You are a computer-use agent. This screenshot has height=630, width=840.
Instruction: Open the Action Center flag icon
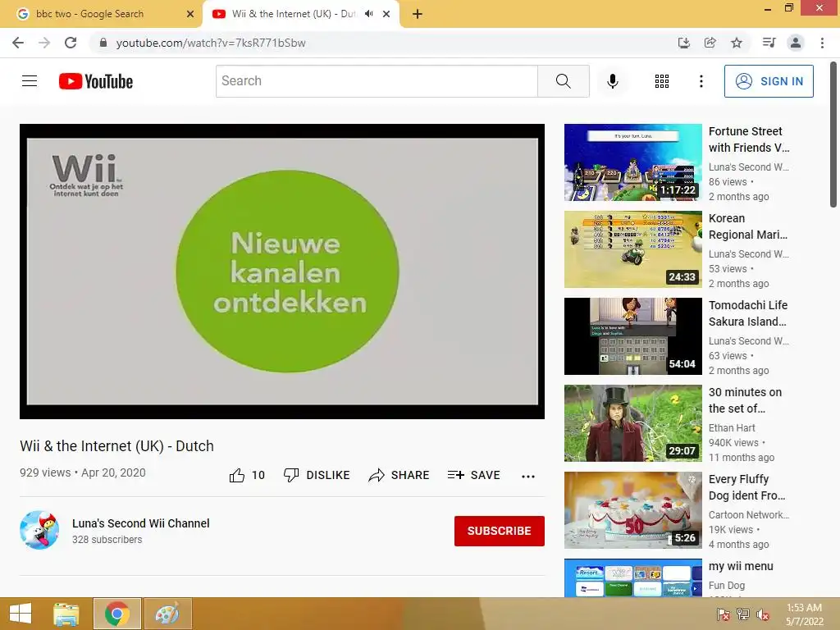(724, 614)
